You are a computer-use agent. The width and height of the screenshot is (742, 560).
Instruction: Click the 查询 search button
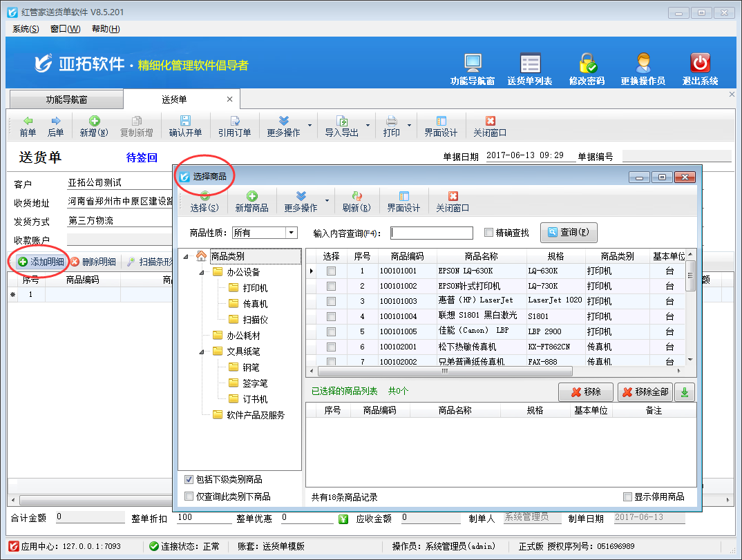(x=568, y=233)
